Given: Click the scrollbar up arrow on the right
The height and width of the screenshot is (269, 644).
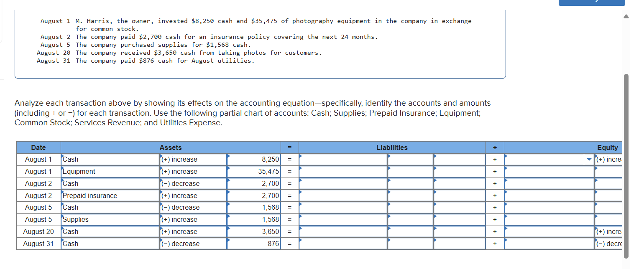Looking at the screenshot, I should [626, 16].
